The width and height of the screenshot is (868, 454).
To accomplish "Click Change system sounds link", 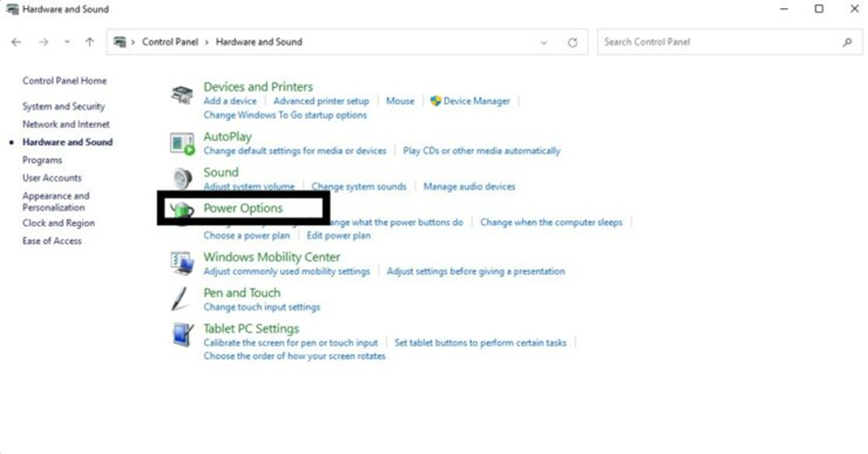I will point(359,187).
